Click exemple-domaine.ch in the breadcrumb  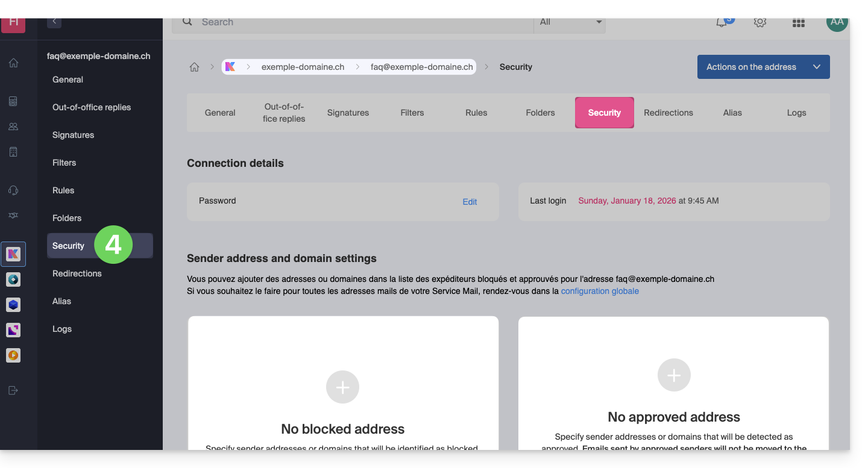(303, 67)
